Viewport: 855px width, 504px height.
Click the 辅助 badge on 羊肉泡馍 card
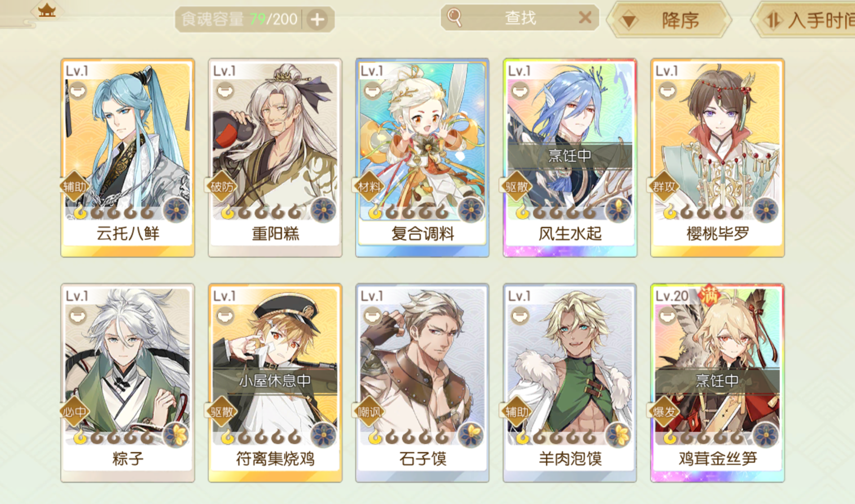click(x=516, y=411)
